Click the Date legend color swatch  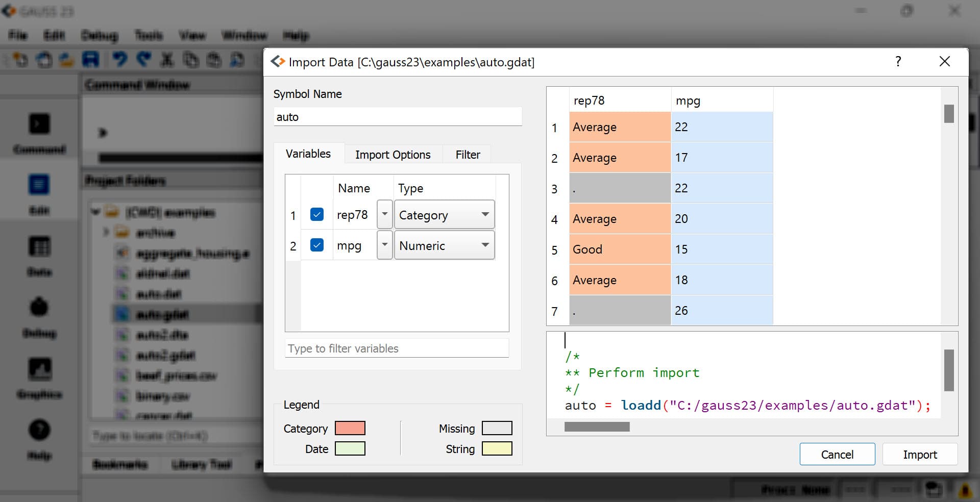coord(350,448)
